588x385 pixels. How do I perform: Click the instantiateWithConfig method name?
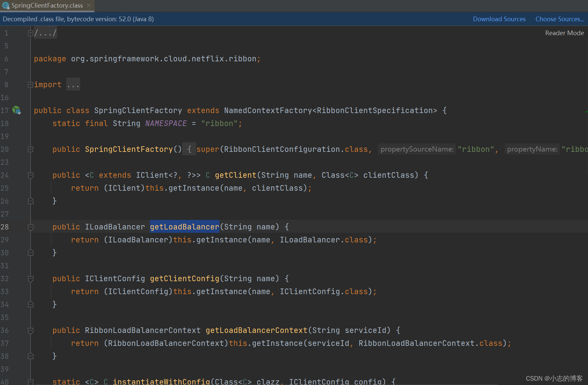161,382
